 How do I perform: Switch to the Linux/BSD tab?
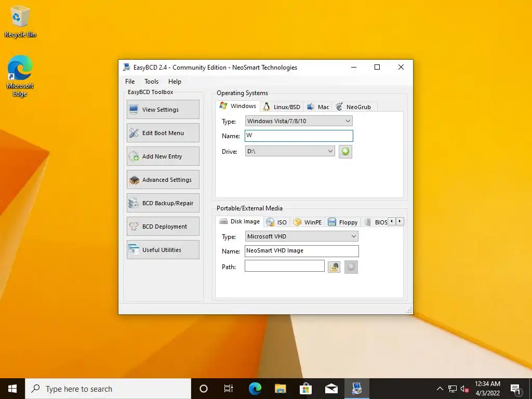click(x=282, y=107)
